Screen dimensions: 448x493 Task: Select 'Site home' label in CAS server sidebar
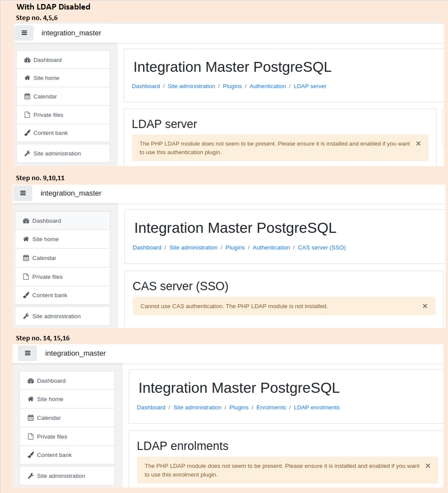[45, 239]
